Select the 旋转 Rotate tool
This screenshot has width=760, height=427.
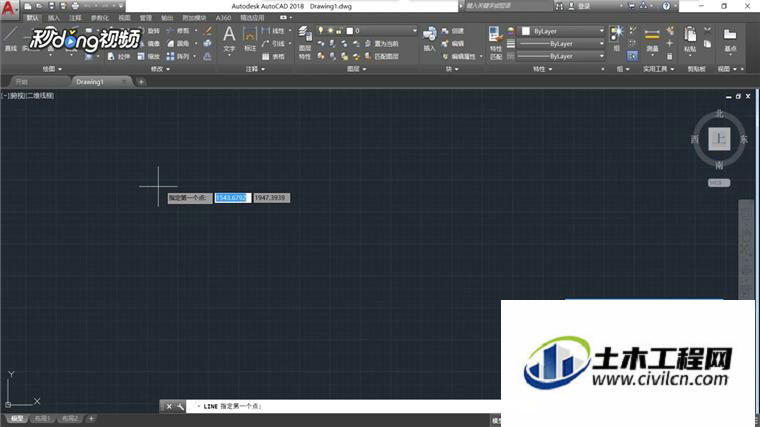pyautogui.click(x=149, y=31)
